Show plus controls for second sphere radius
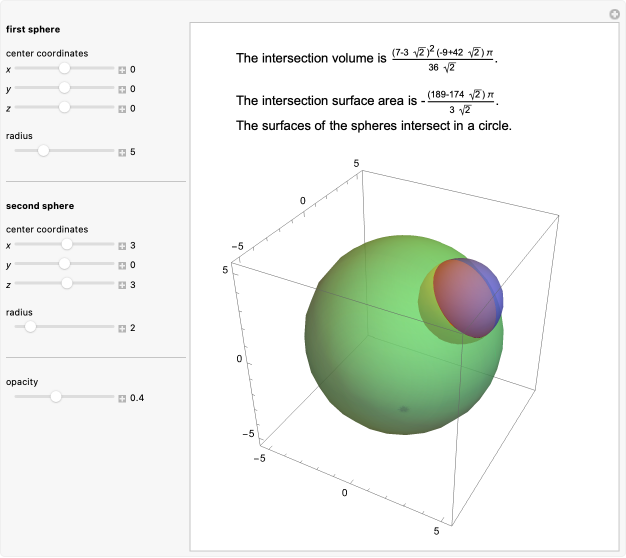This screenshot has height=558, width=626. coord(122,328)
